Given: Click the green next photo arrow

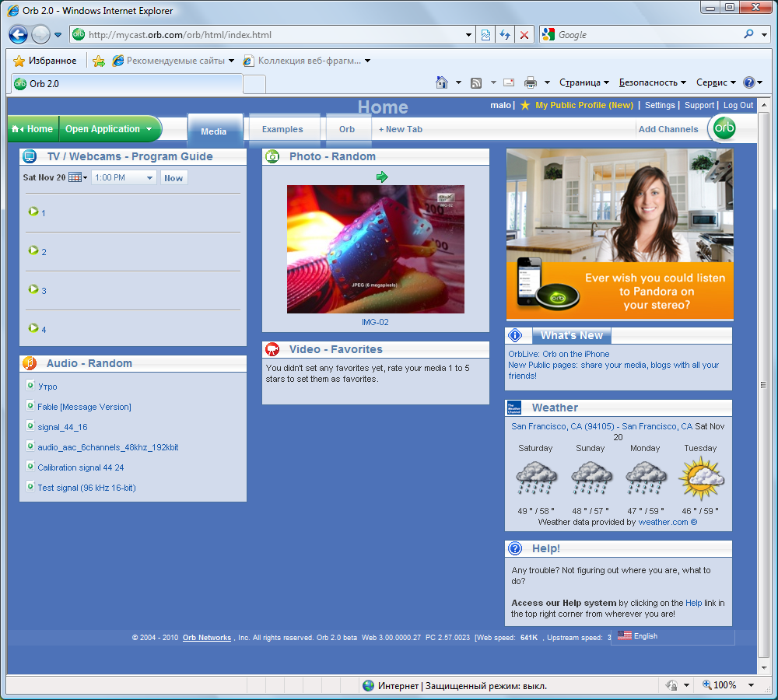Looking at the screenshot, I should pos(382,177).
